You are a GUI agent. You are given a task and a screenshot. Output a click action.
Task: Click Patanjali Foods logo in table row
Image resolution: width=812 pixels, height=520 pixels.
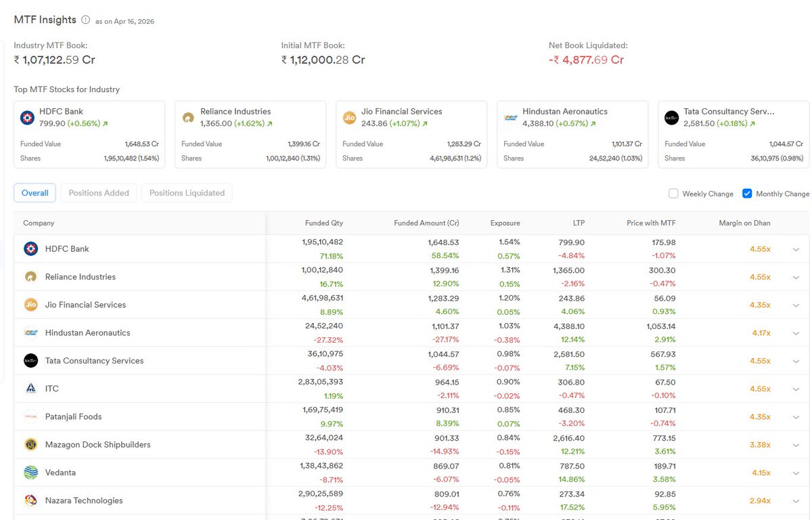[x=30, y=416]
